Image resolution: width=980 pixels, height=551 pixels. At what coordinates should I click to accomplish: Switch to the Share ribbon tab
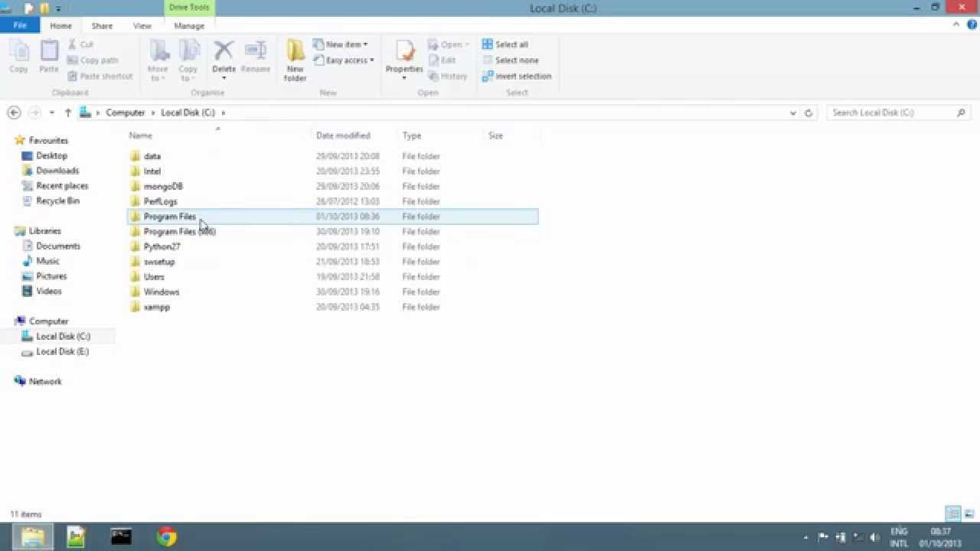102,25
